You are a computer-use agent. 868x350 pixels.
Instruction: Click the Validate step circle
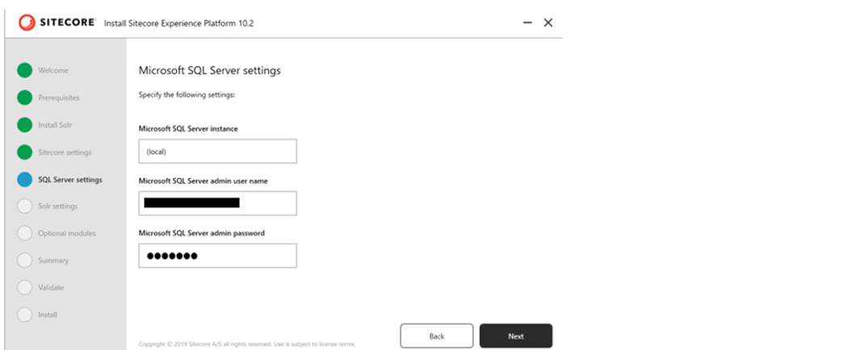(25, 288)
